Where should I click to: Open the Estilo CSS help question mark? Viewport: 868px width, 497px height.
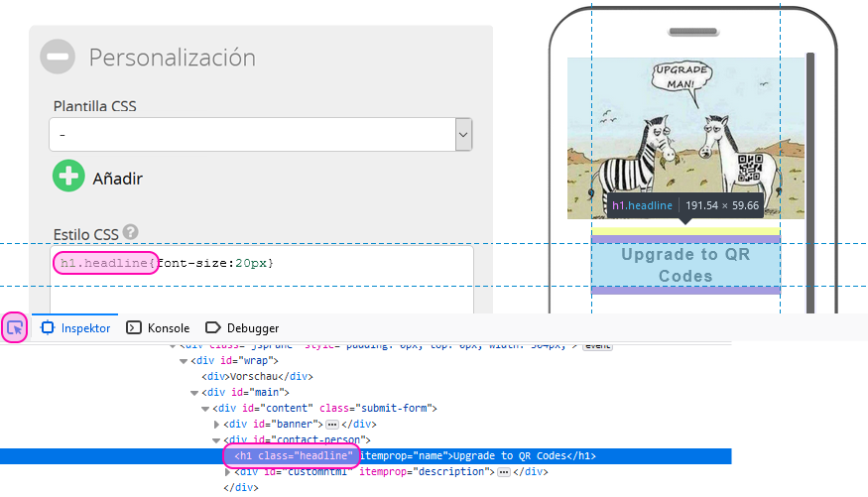point(131,232)
